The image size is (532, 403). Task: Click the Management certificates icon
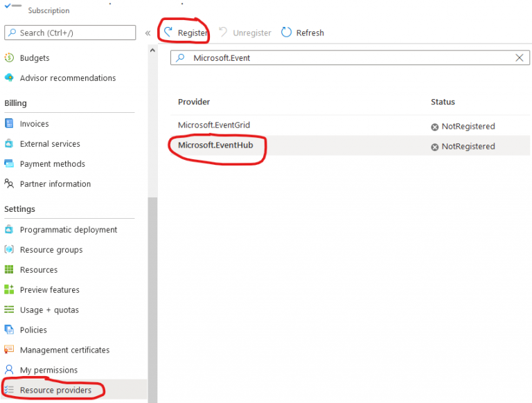(9, 350)
